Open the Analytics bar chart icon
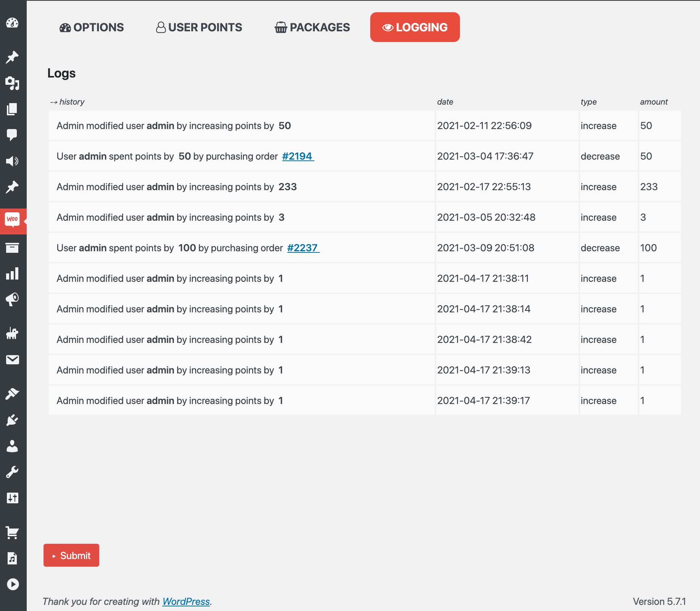 (x=12, y=274)
